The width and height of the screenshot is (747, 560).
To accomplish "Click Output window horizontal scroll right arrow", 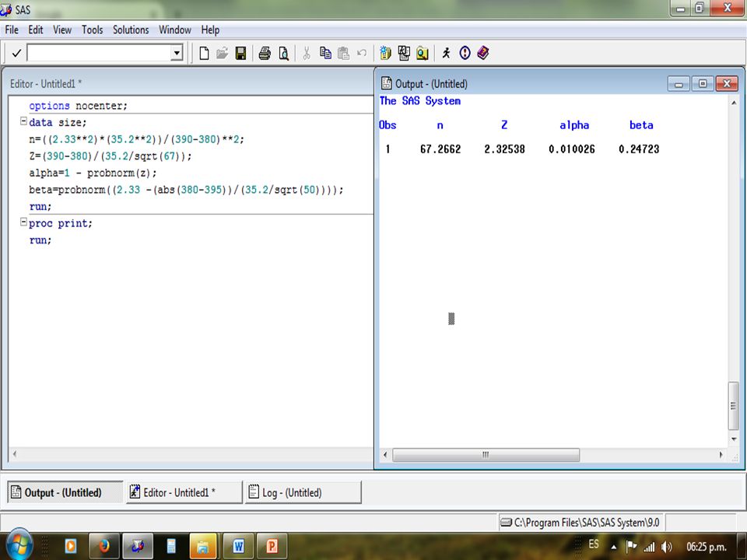I will [721, 455].
